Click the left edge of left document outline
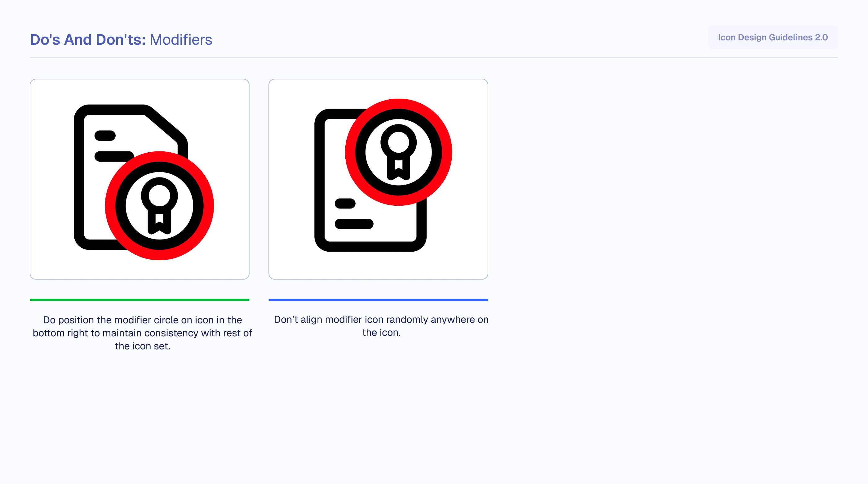 click(x=79, y=177)
